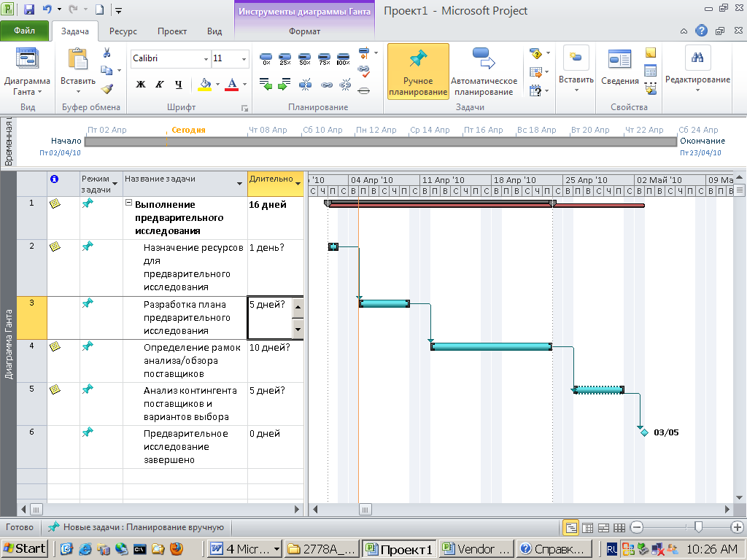This screenshot has width=747, height=560.
Task: Unlink tasks with broken chain icon
Action: pos(345,85)
